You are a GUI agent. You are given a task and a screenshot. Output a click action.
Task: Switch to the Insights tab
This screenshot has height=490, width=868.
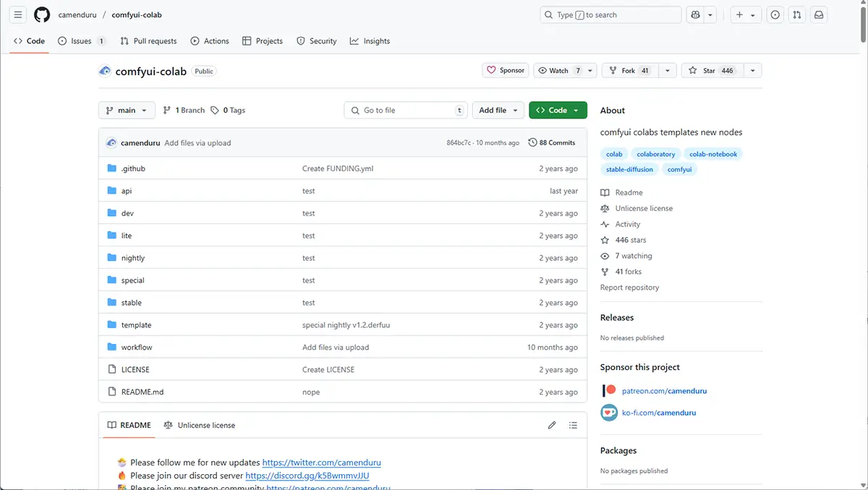370,41
